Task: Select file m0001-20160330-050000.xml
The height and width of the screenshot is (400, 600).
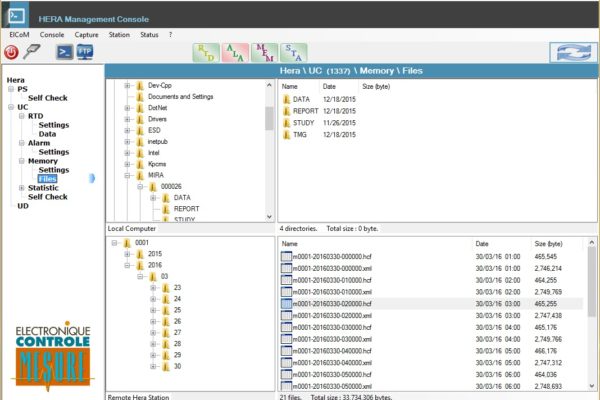Action: tap(332, 387)
